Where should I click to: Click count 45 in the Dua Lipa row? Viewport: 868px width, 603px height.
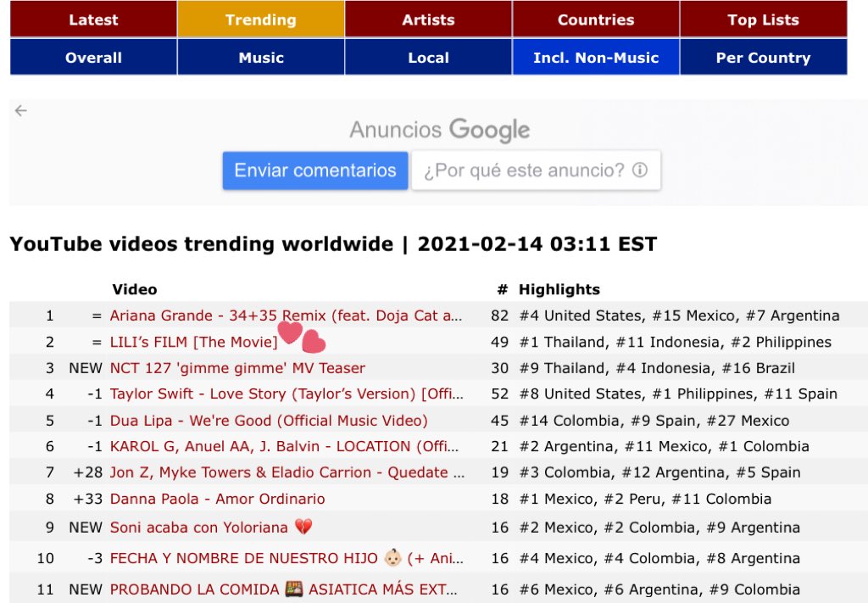[x=499, y=421]
